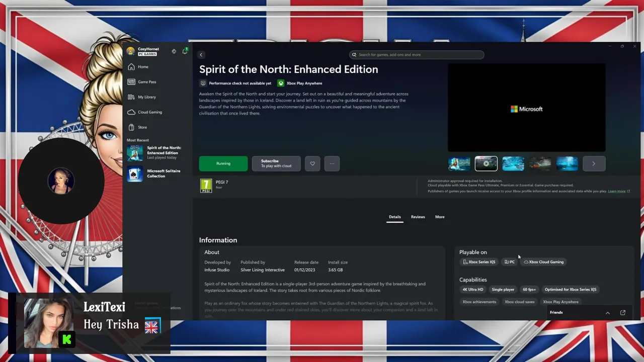This screenshot has height=362, width=644.
Task: Open the CosyHornet profile avatar
Action: 130,51
